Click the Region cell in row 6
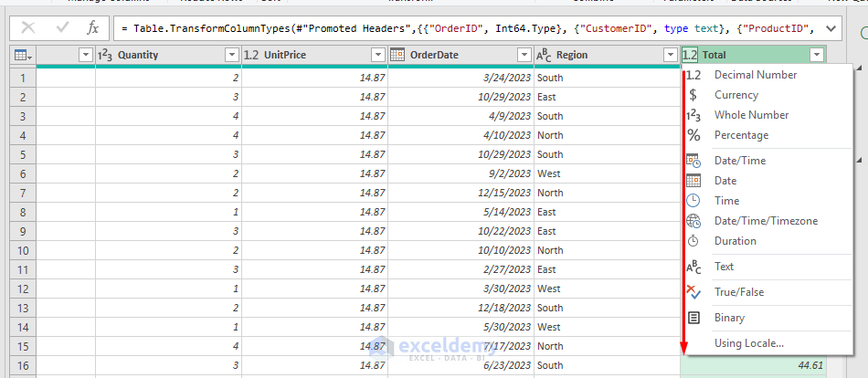 [608, 173]
